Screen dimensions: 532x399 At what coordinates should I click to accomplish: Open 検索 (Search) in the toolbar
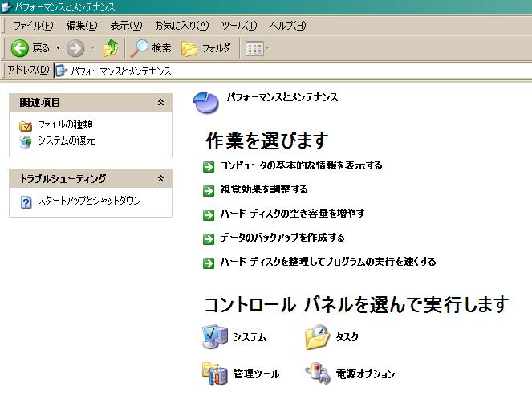click(151, 48)
